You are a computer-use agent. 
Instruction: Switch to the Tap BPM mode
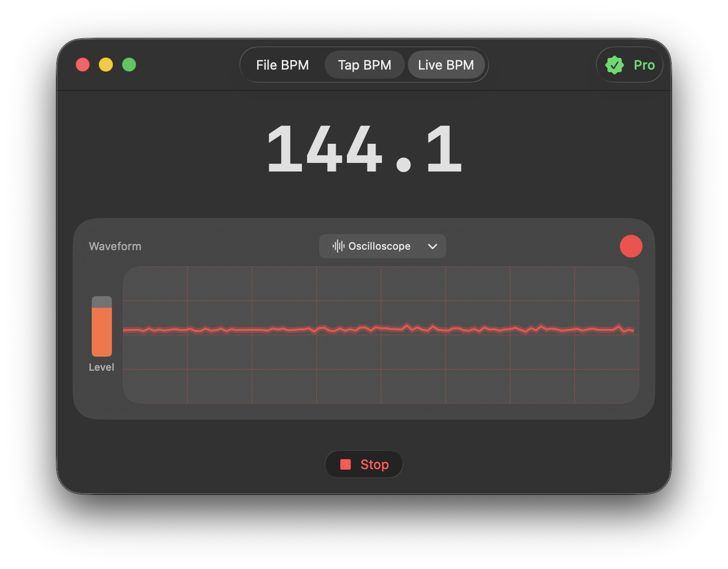(365, 65)
